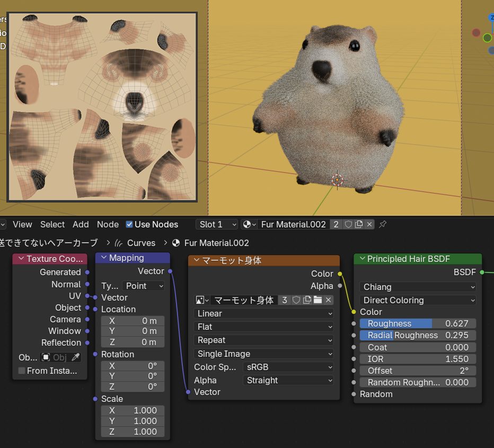Screen dimensions: 494x448
Task: Collapse the Principled Hair BSDF node
Action: click(x=363, y=259)
